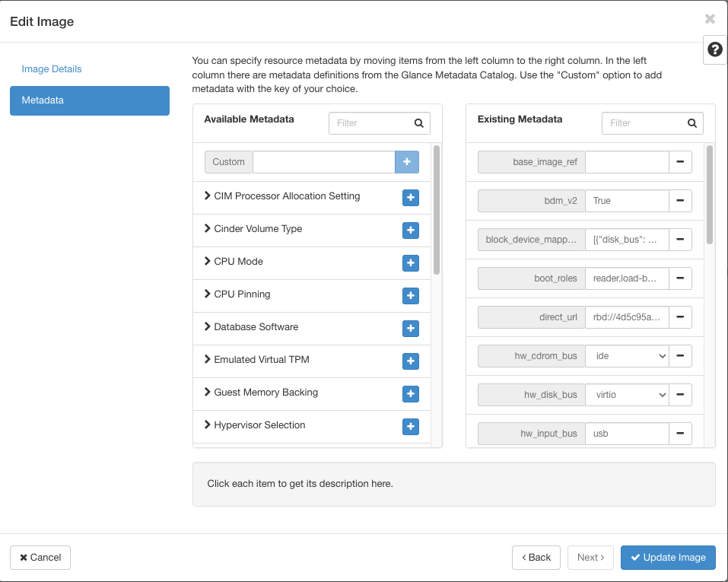Open hw_cdrom_bus dropdown showing ide

tap(626, 355)
